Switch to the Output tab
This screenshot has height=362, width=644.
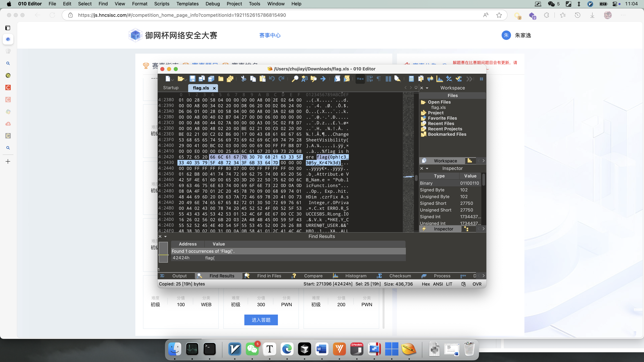pos(179,276)
